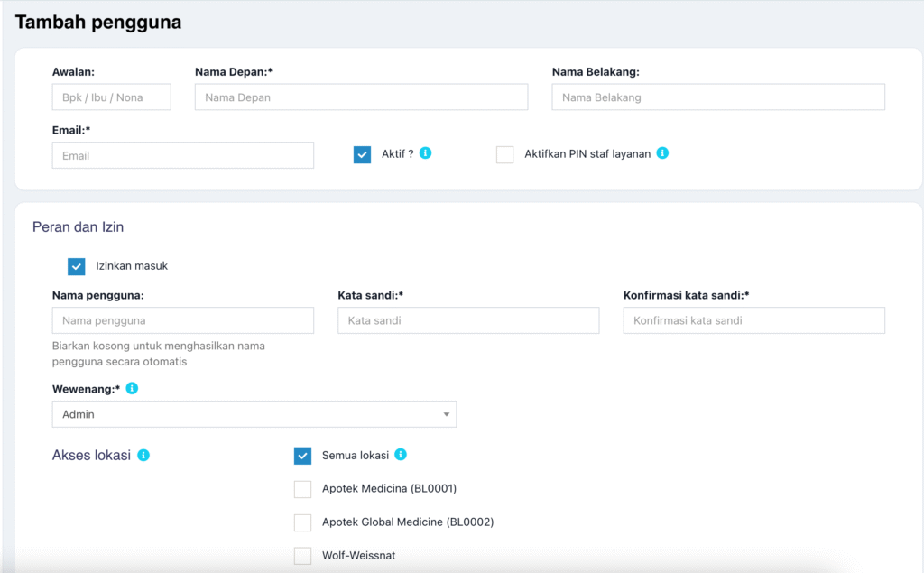The image size is (924, 573).
Task: Select the Apotek Medicina (BL0001) checkbox
Action: pyautogui.click(x=303, y=489)
